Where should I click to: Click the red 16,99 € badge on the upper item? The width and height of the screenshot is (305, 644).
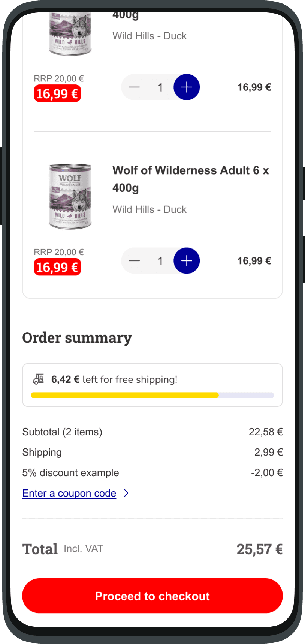coord(57,94)
